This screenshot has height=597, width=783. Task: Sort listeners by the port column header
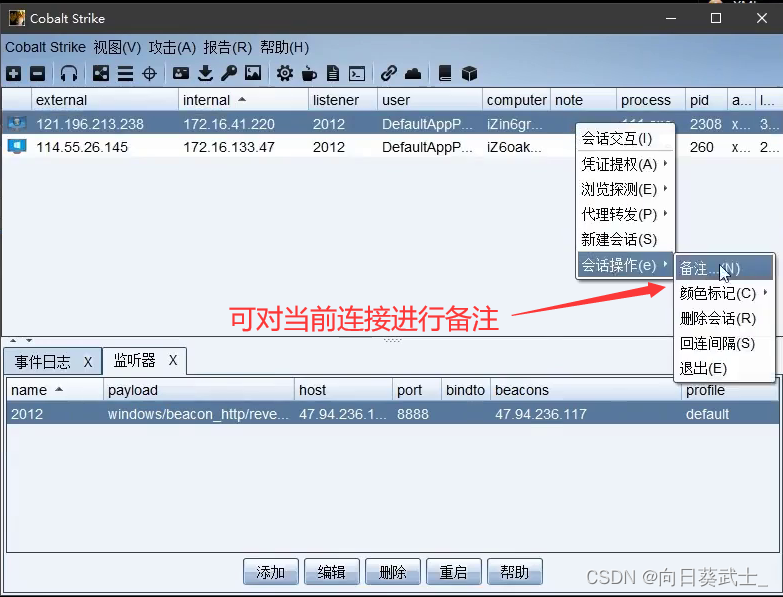pyautogui.click(x=417, y=390)
